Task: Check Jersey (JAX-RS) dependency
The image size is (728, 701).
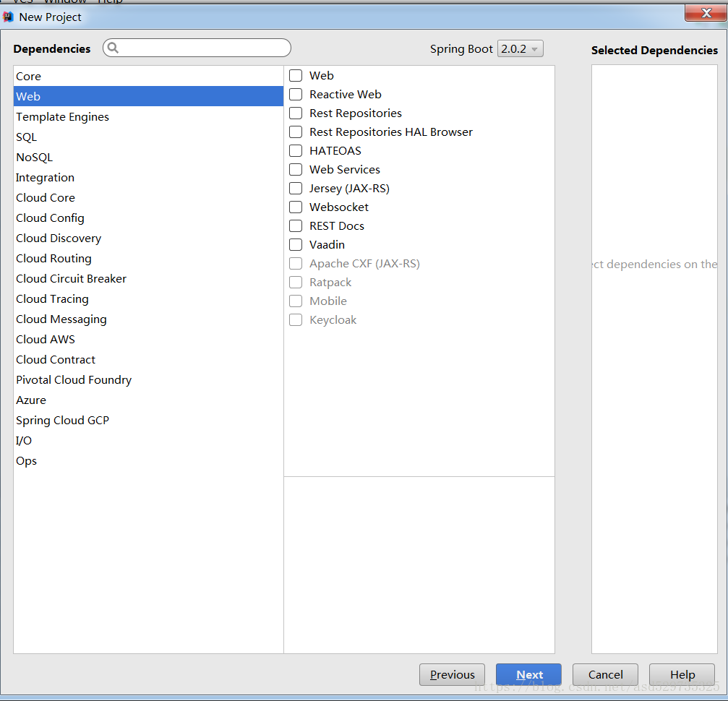Action: [x=296, y=188]
